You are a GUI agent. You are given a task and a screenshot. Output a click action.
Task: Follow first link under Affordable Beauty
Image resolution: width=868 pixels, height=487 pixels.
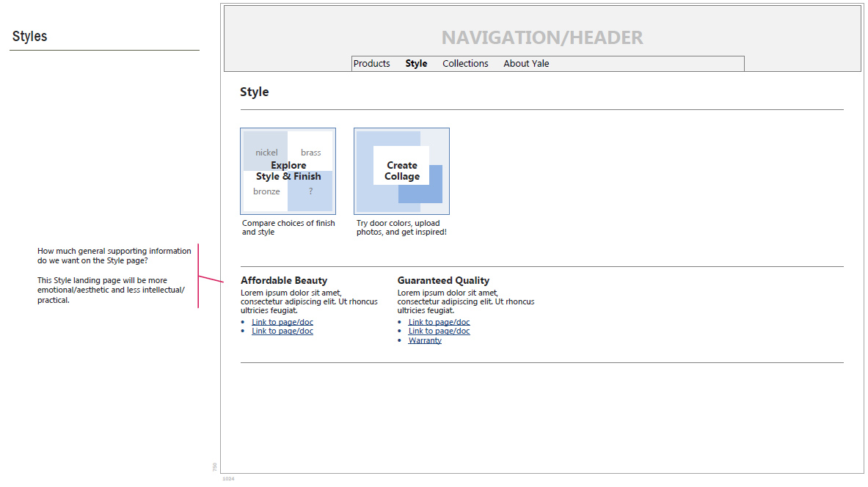coord(282,322)
